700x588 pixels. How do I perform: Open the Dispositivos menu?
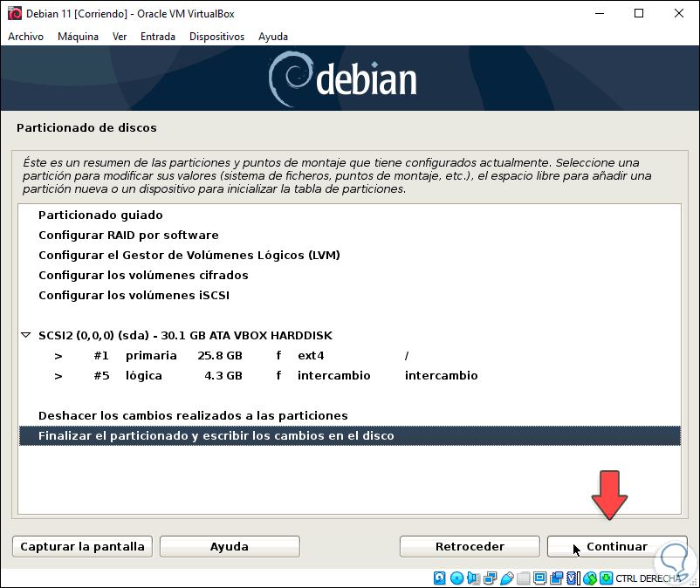pyautogui.click(x=216, y=37)
